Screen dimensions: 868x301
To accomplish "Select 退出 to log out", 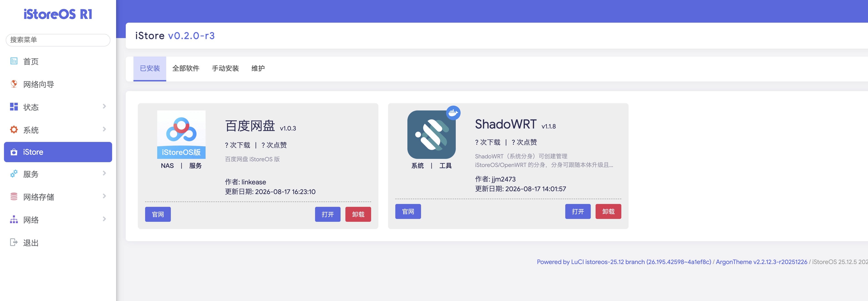I will click(x=31, y=243).
